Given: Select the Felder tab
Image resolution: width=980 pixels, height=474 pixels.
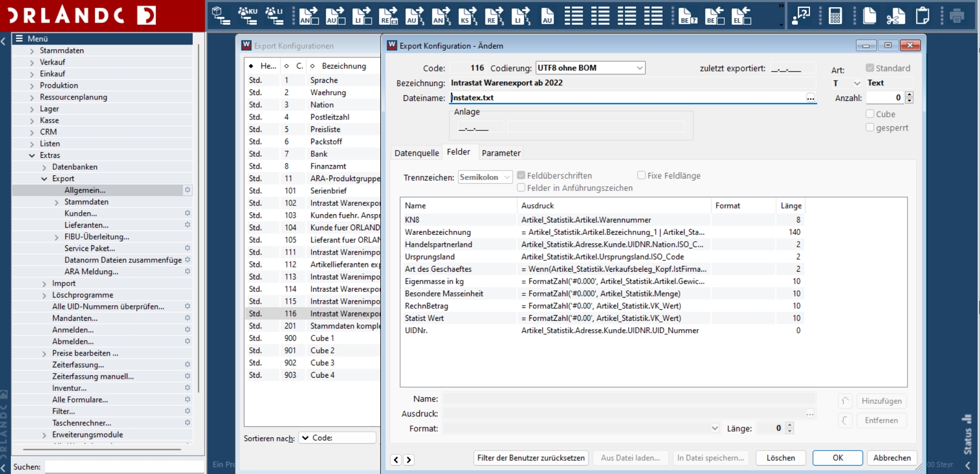Looking at the screenshot, I should coord(459,152).
